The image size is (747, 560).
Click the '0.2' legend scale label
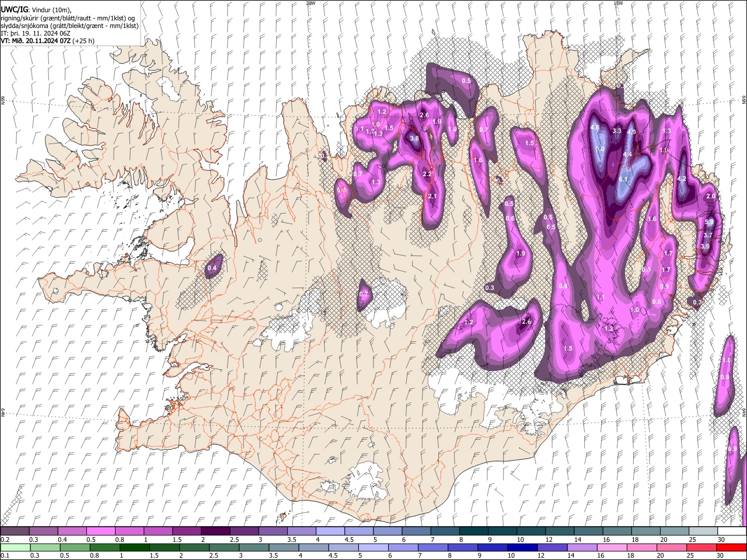[5, 540]
